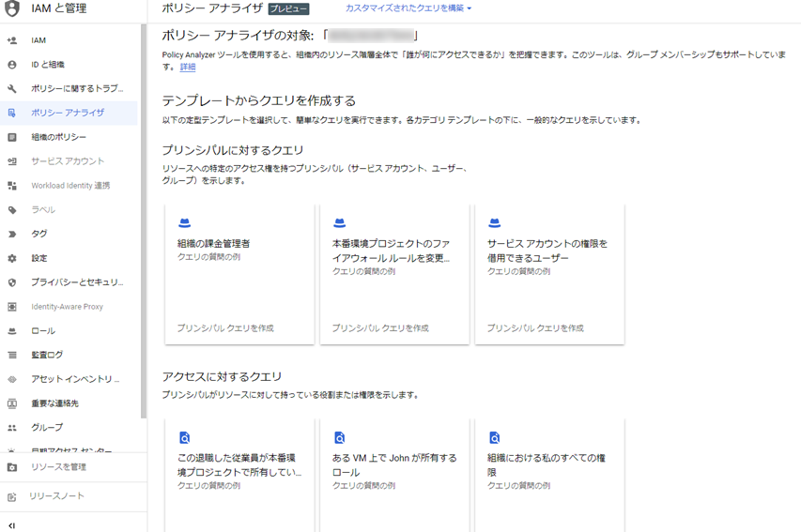This screenshot has height=532, width=801.
Task: Click hat icon on 組織の課金管理者 card
Action: (184, 223)
